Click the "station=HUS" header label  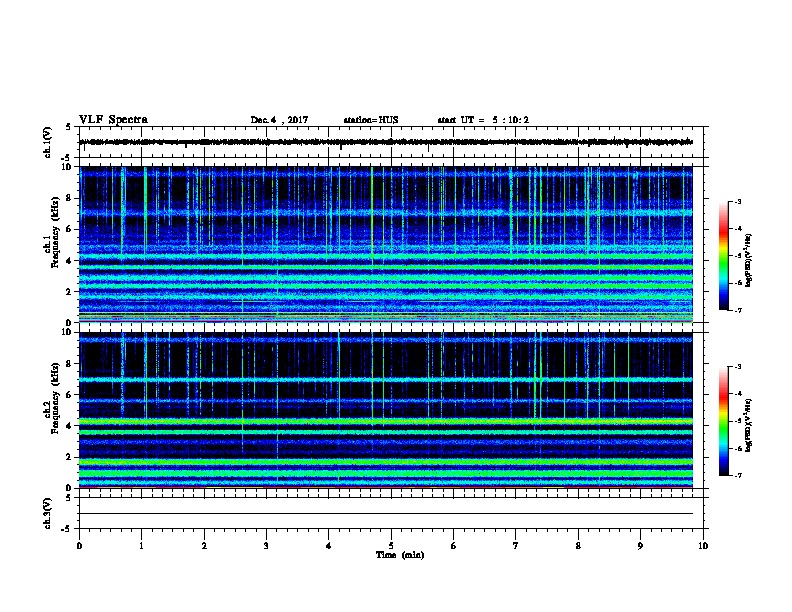(371, 120)
